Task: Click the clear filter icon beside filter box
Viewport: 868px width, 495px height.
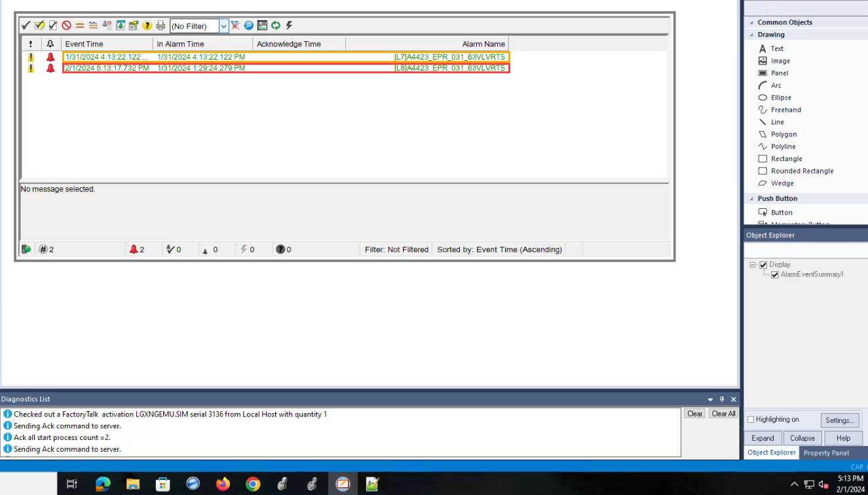Action: 235,26
